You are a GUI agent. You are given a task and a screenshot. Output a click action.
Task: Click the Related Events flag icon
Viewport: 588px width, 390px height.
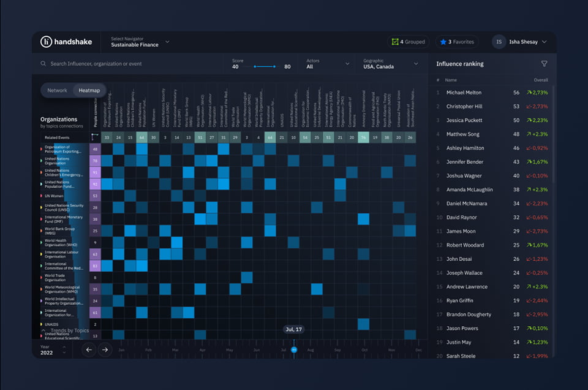click(95, 137)
